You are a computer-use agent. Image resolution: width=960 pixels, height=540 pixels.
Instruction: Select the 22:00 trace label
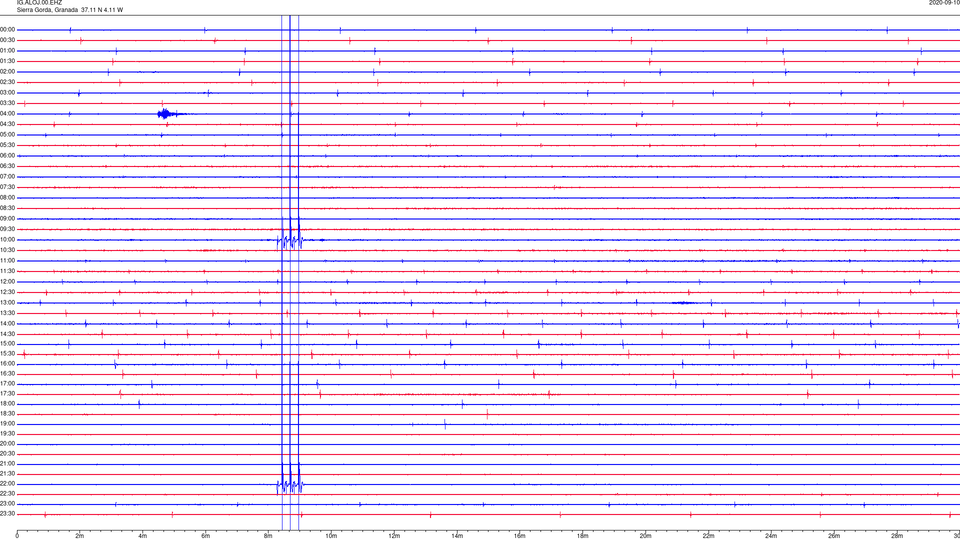click(8, 484)
